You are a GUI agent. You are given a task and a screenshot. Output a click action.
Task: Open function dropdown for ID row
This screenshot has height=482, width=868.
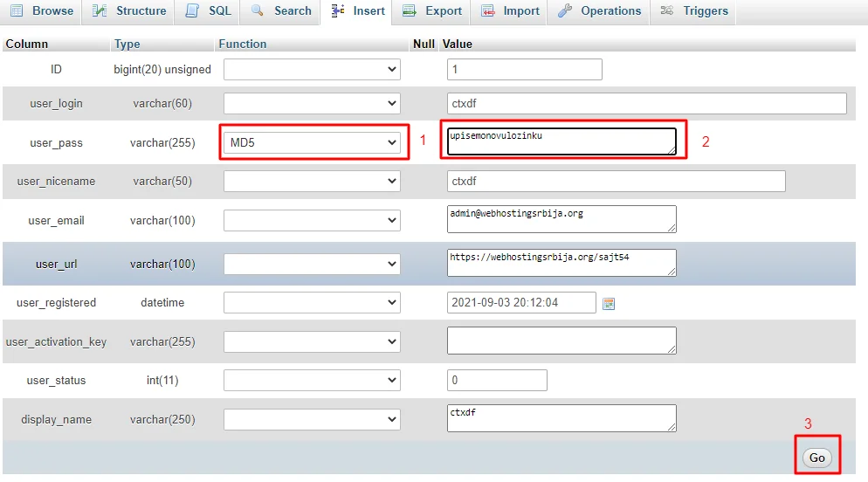313,70
